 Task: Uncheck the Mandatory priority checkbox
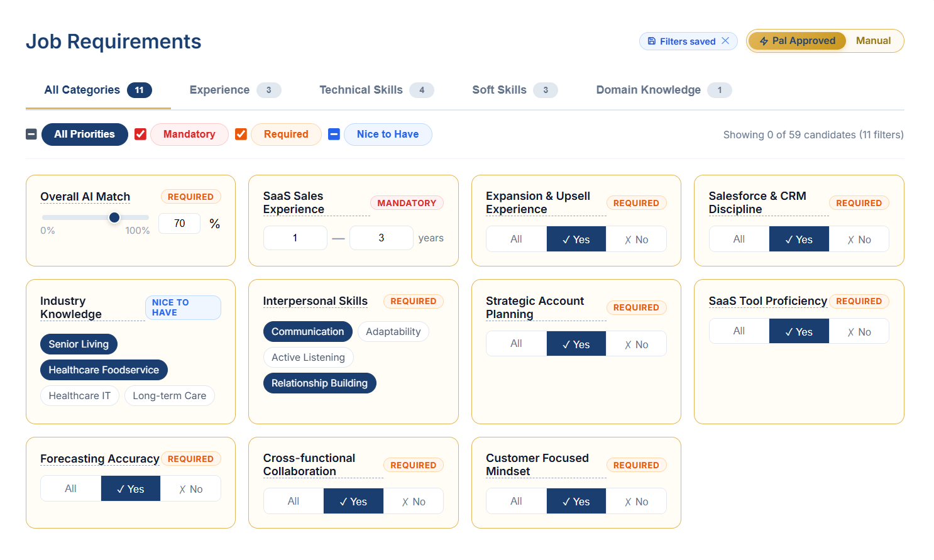point(141,135)
